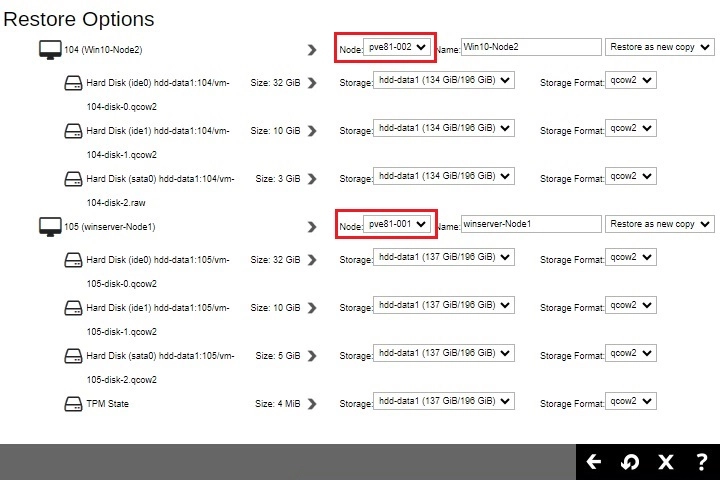Open the Node dropdown showing pve81-002
The height and width of the screenshot is (480, 720).
click(x=398, y=47)
